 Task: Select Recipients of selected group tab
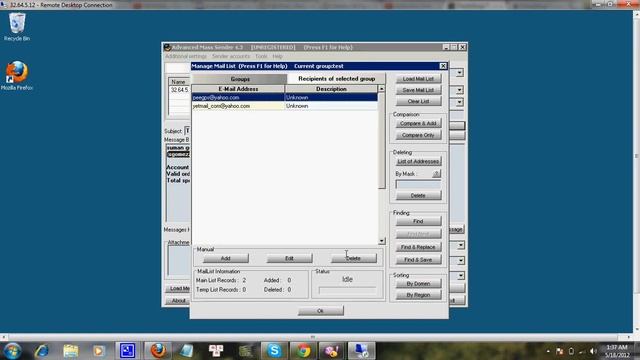(336, 78)
